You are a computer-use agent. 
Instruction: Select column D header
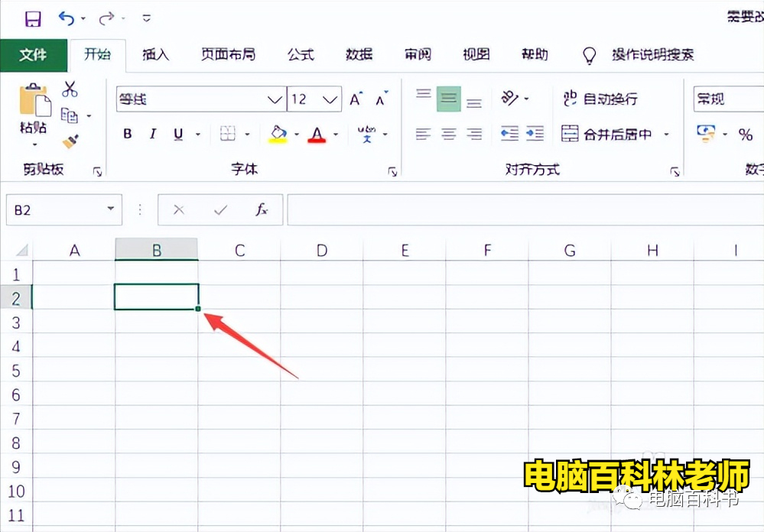coord(321,250)
